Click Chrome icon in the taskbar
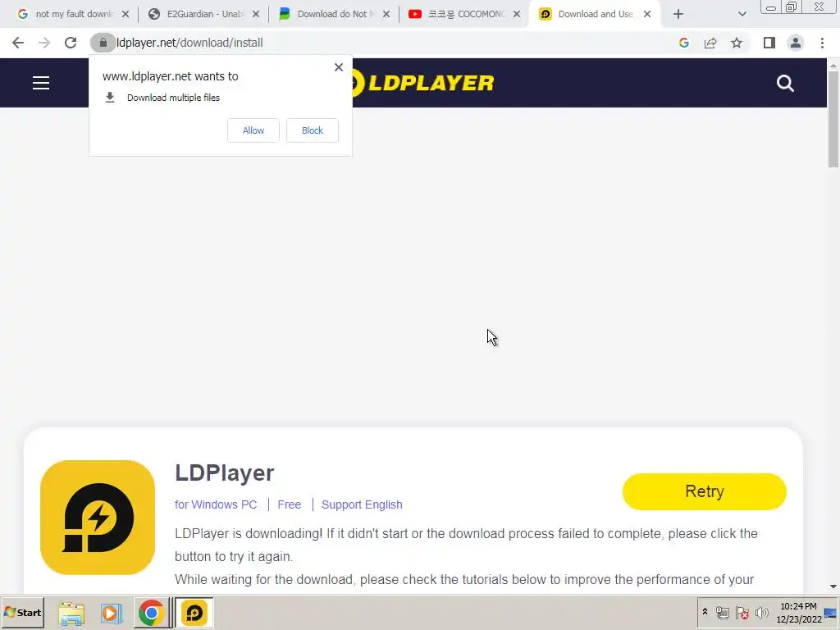Screen dimensions: 840x630 [x=151, y=613]
